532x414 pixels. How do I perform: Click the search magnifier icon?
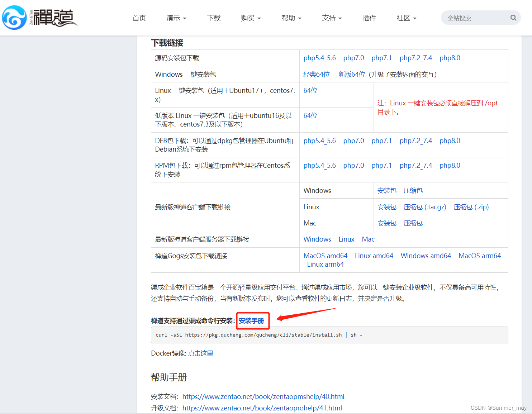pyautogui.click(x=513, y=18)
